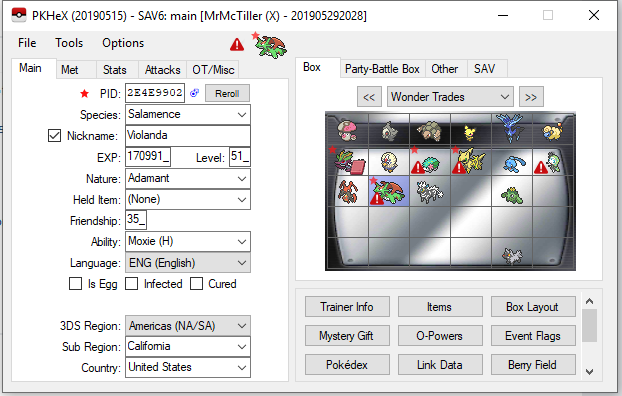Open the Tools menu

pyautogui.click(x=69, y=43)
